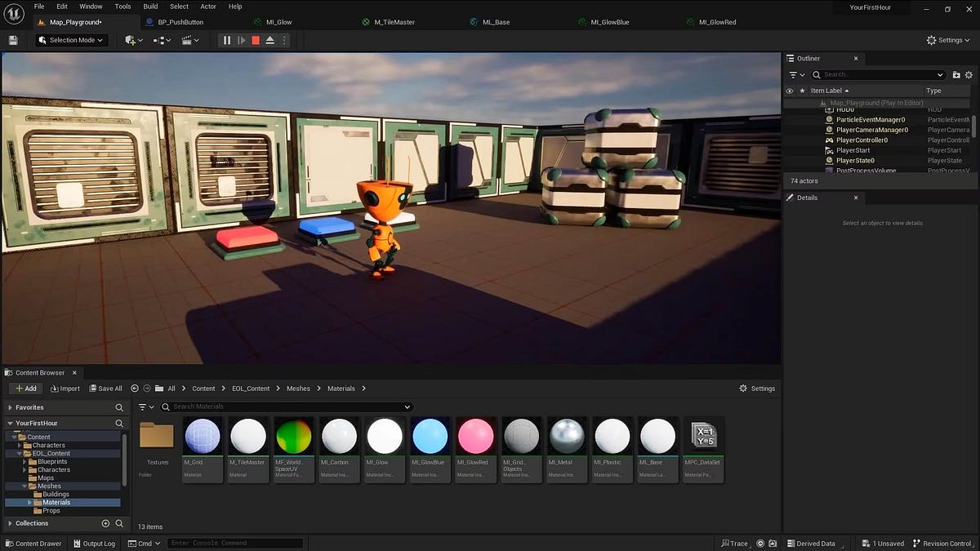Click the Import button in Content Browser
The height and width of the screenshot is (551, 980).
tap(65, 389)
